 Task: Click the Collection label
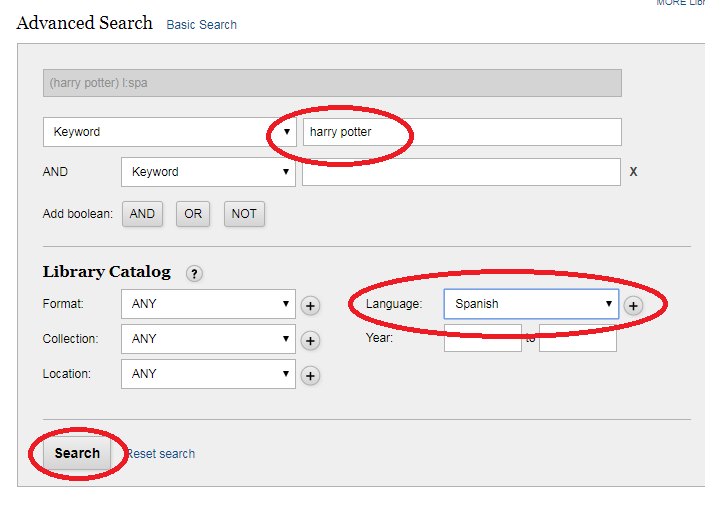click(70, 339)
